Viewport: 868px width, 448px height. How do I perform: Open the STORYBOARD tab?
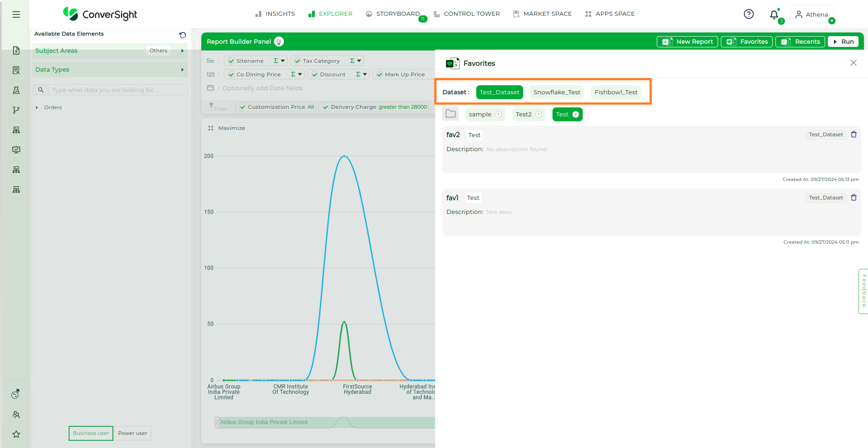(x=393, y=14)
